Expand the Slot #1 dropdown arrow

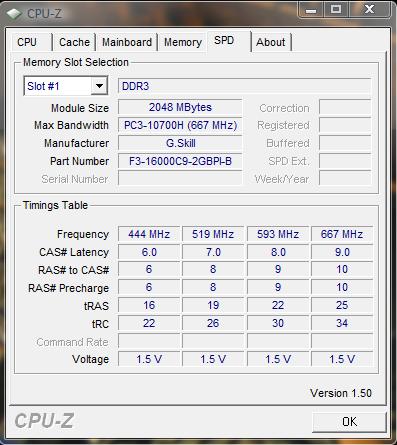(x=99, y=86)
